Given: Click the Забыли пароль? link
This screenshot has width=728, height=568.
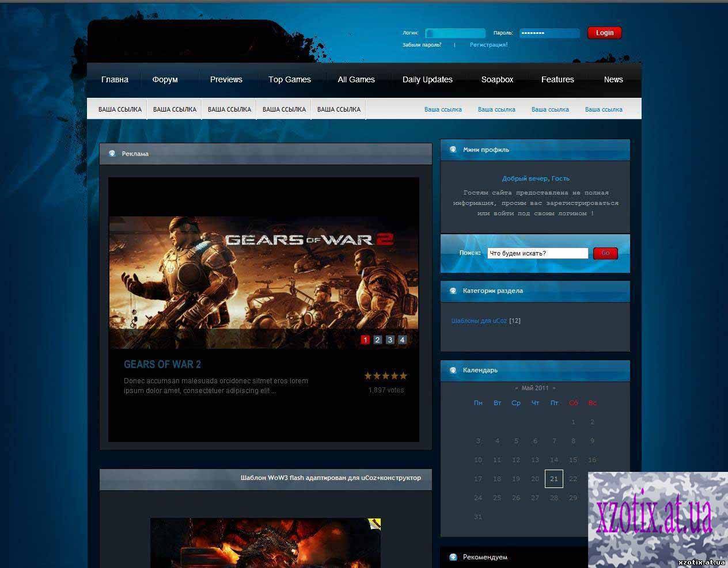Looking at the screenshot, I should [x=422, y=45].
